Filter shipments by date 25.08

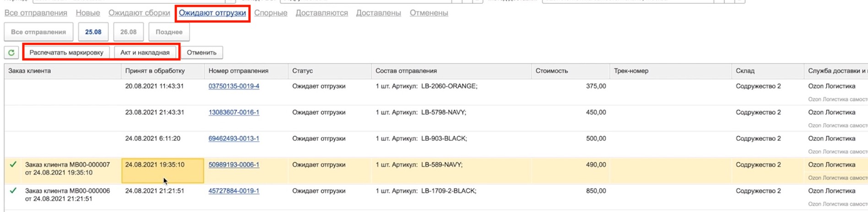click(x=93, y=32)
